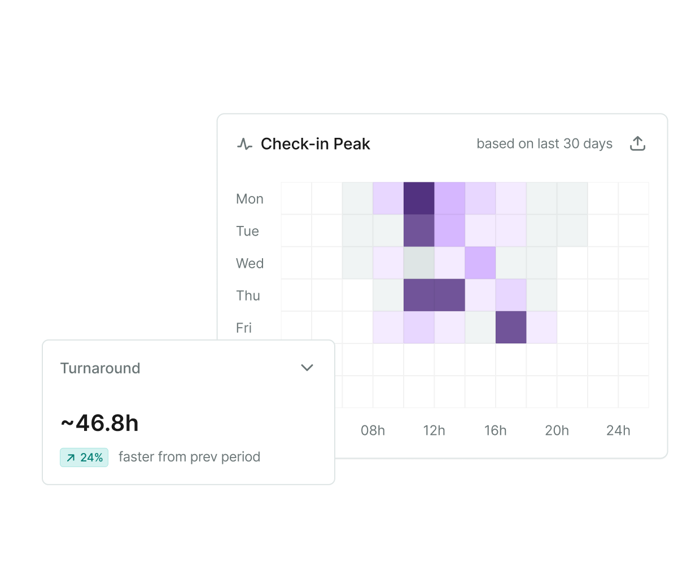
Task: Click the activity pulse icon beside Check-in Peak
Action: click(x=244, y=143)
